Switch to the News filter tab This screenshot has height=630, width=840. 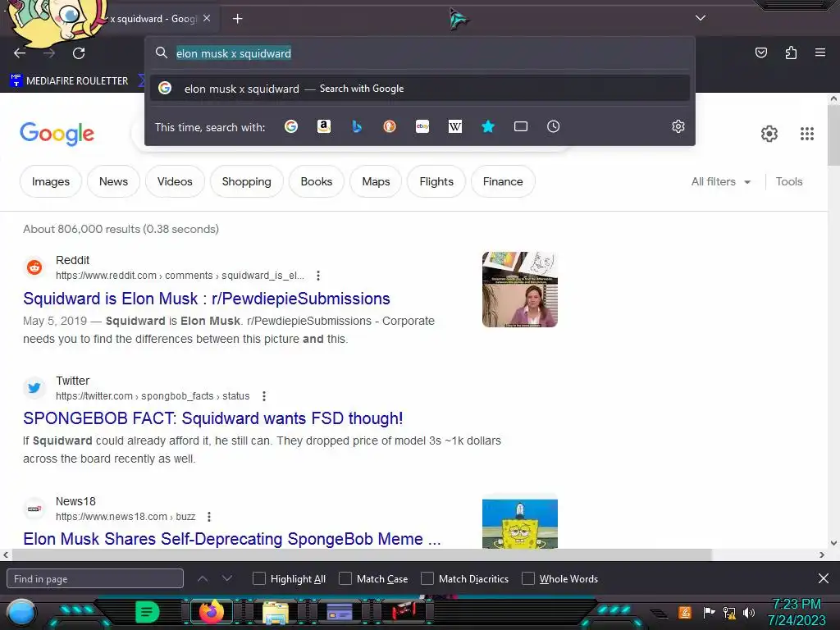[113, 181]
